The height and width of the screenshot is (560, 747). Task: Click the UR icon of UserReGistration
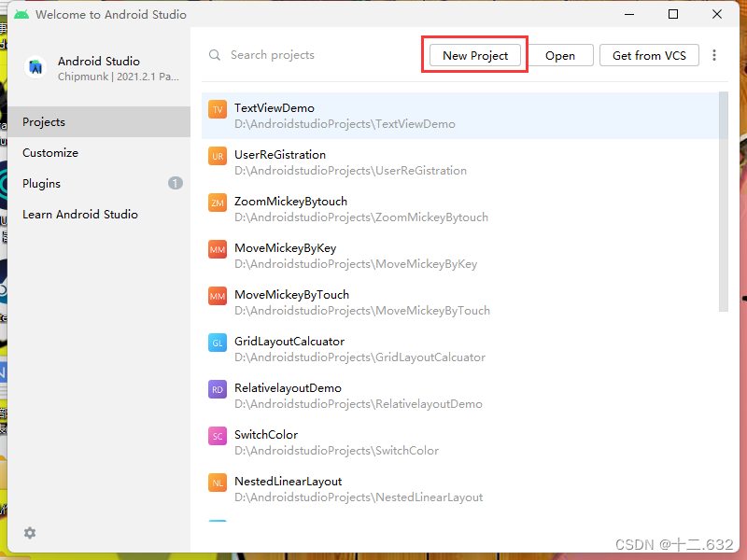[218, 156]
